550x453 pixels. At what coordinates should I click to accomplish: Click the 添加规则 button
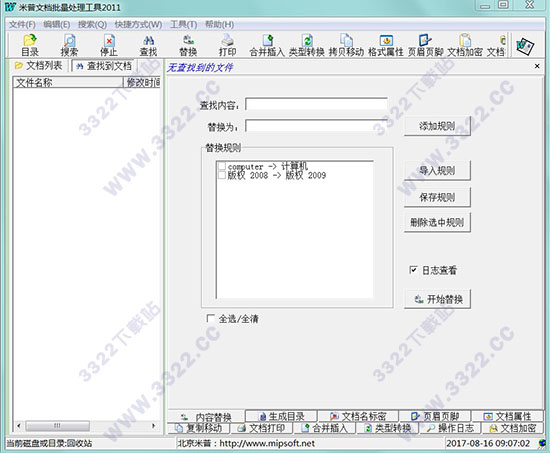[437, 126]
